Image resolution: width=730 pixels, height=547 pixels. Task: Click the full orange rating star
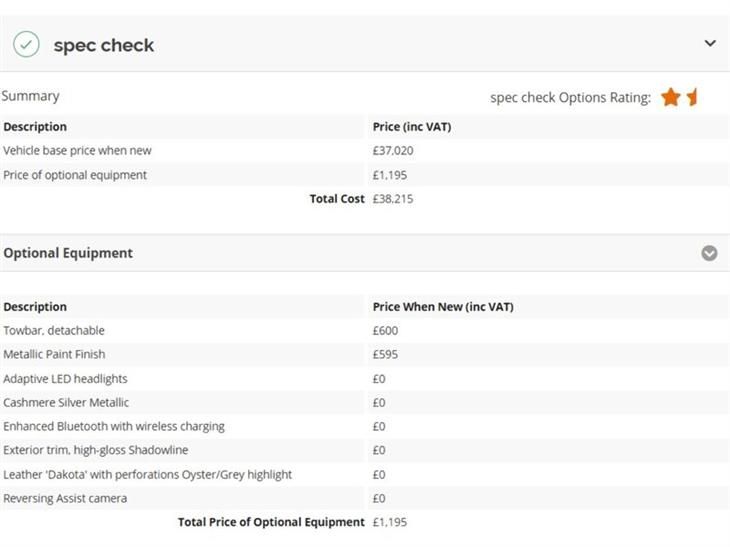click(670, 97)
